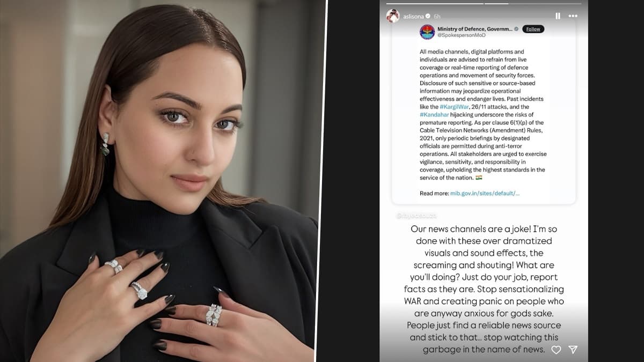Like the story with the heart icon
This screenshot has width=644, height=362.
click(557, 350)
